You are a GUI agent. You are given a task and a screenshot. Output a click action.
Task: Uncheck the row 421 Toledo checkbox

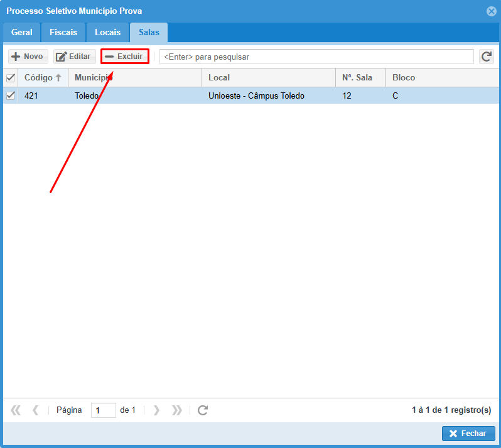pos(10,96)
